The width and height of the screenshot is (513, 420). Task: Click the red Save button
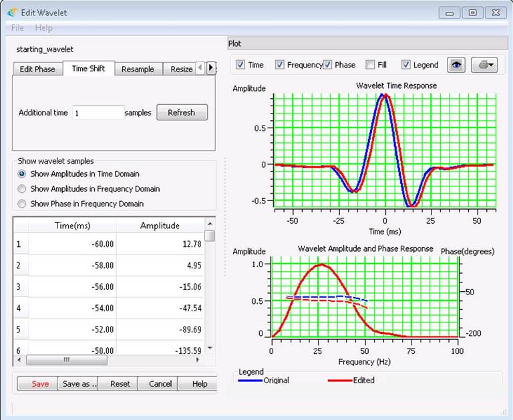pyautogui.click(x=37, y=384)
